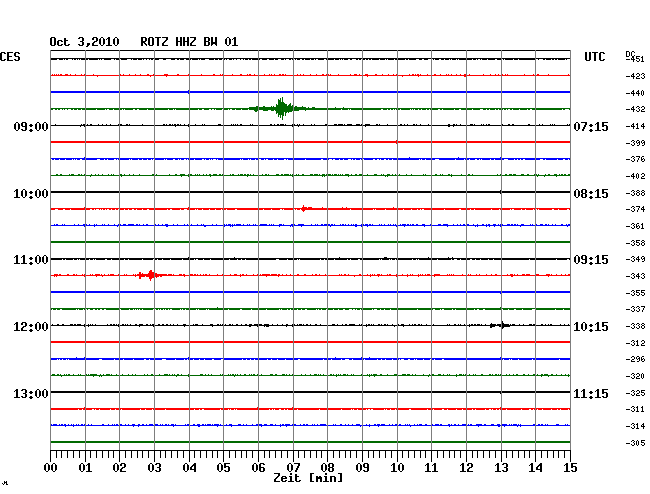Click the DC offset value -358
The image size is (650, 494).
635,243
